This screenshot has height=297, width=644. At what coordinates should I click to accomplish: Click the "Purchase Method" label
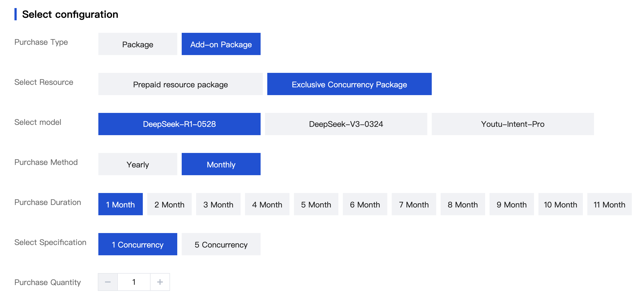click(46, 162)
